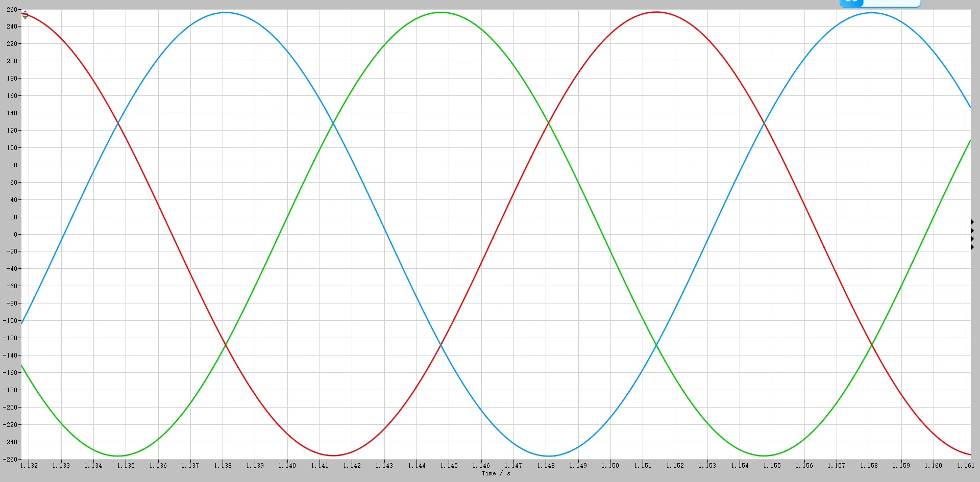980x482 pixels.
Task: Click x-axis label '1.158'
Action: coord(869,466)
